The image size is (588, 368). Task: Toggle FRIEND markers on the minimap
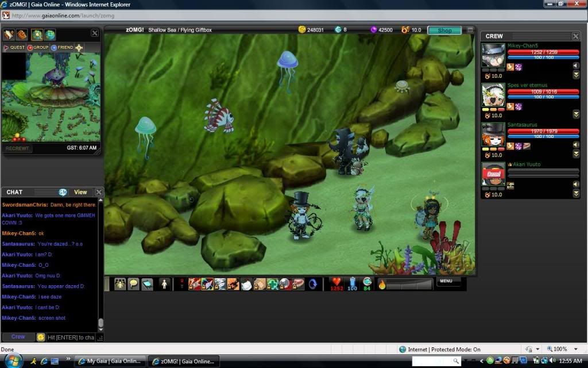pyautogui.click(x=62, y=48)
